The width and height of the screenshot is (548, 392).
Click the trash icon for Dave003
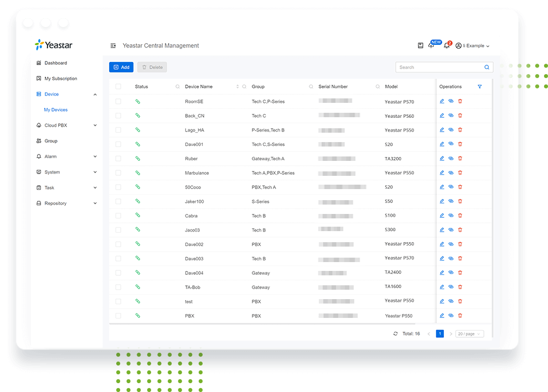[460, 259]
